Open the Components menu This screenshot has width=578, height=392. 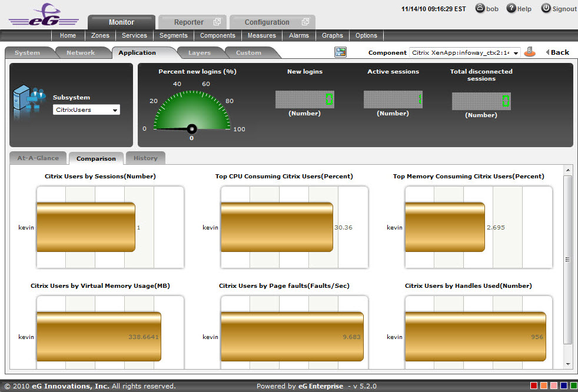coord(218,35)
